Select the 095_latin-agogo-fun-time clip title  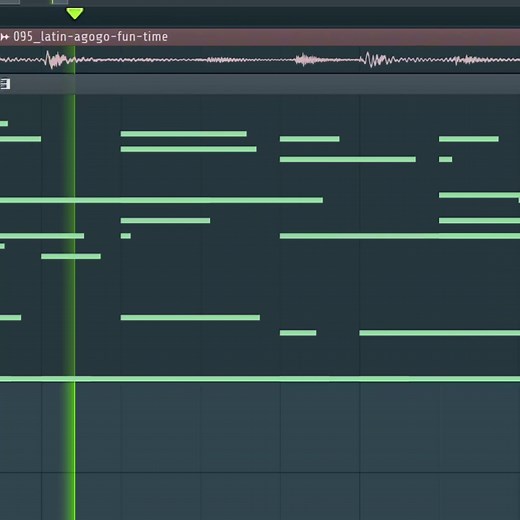coord(90,37)
